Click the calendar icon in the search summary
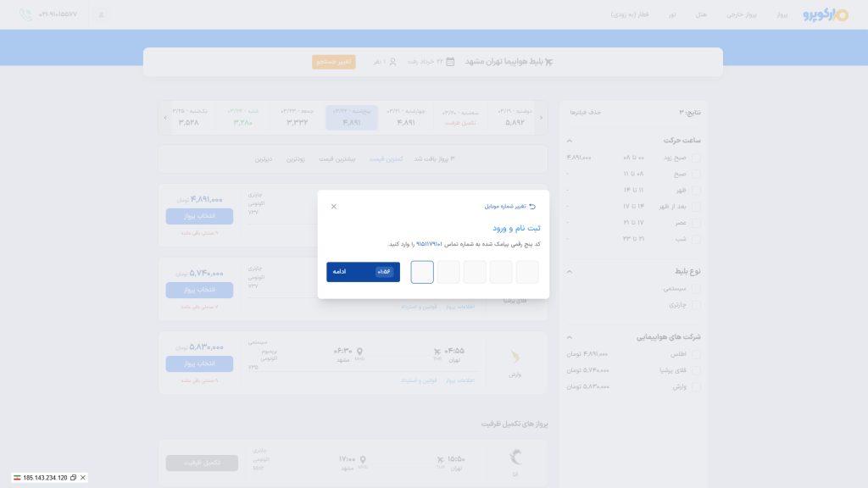 point(450,61)
